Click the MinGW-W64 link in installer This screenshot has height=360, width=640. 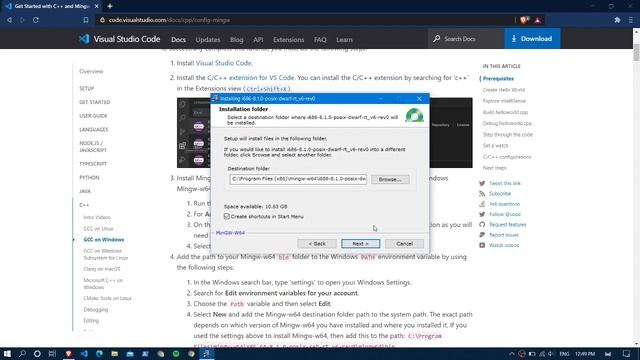click(x=230, y=233)
